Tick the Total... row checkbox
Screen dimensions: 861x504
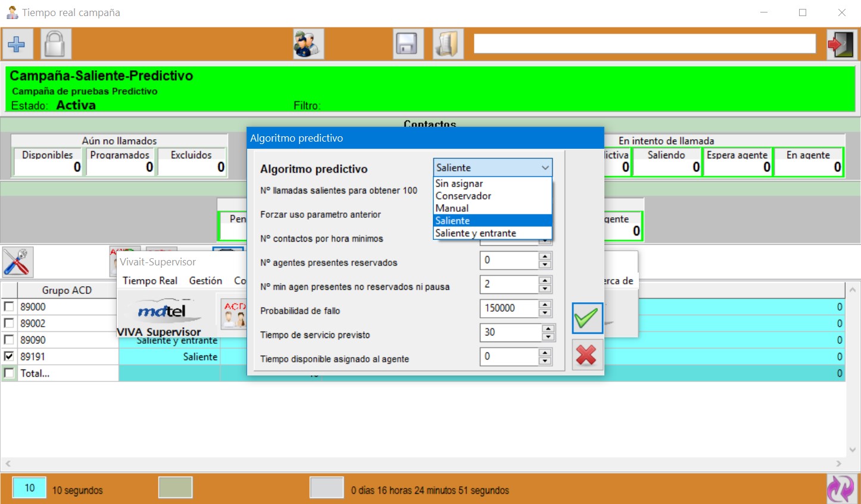(9, 373)
